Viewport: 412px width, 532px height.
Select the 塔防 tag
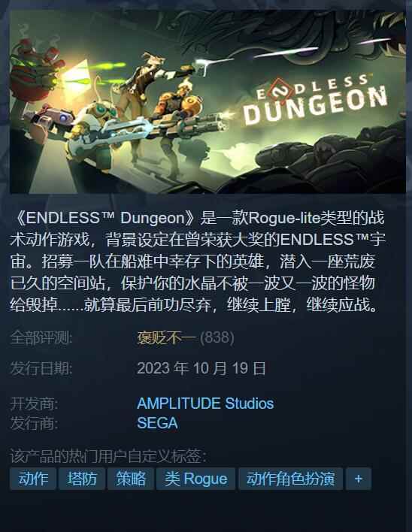pyautogui.click(x=82, y=479)
